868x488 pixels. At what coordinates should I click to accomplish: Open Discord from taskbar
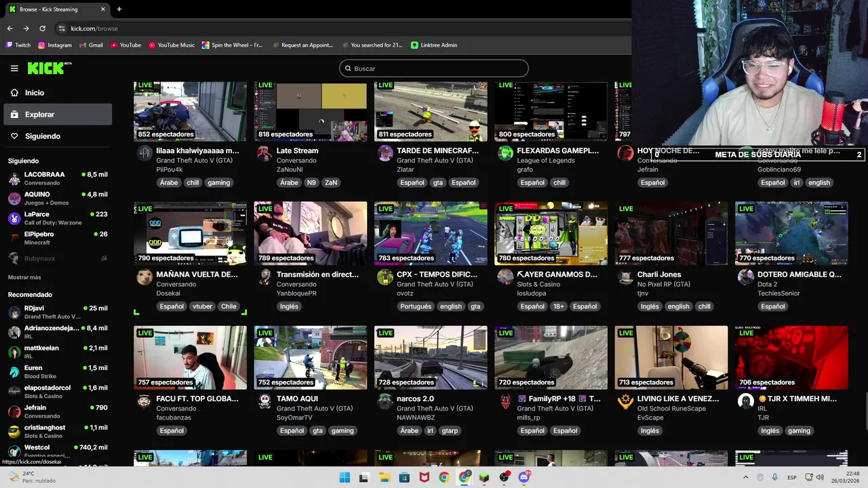click(524, 477)
